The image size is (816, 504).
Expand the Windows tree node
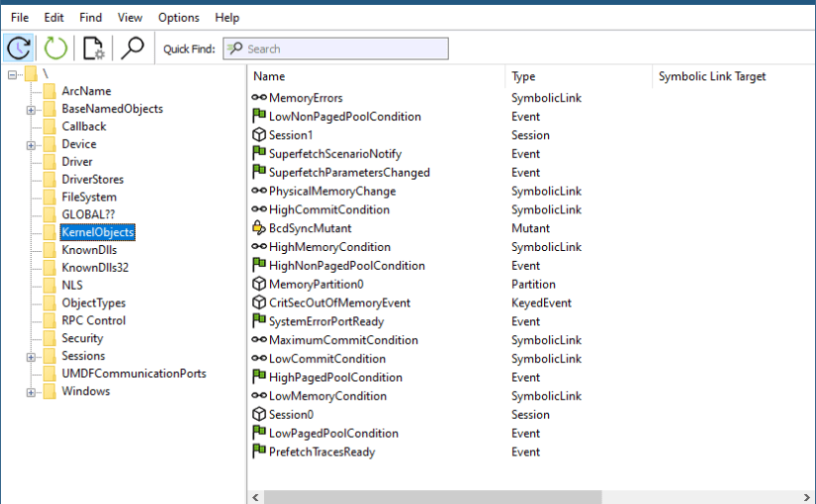32,392
